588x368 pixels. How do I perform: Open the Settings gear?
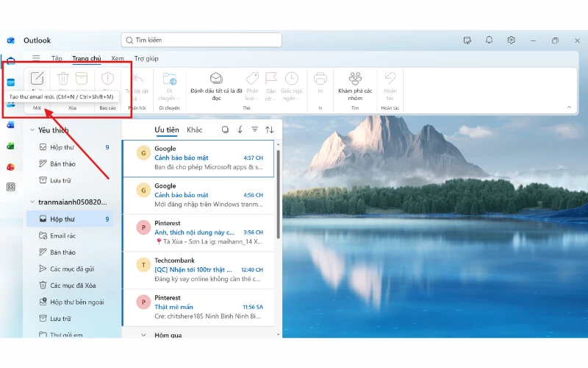(x=511, y=40)
